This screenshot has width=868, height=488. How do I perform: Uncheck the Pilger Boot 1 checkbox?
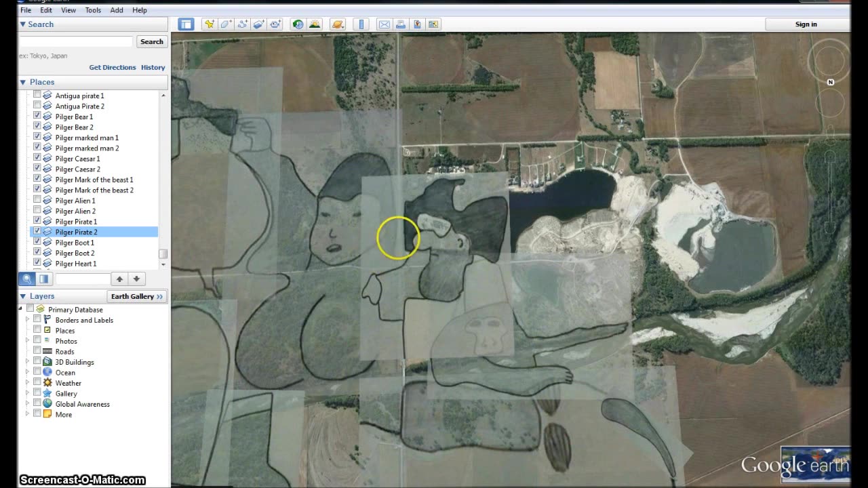(37, 242)
